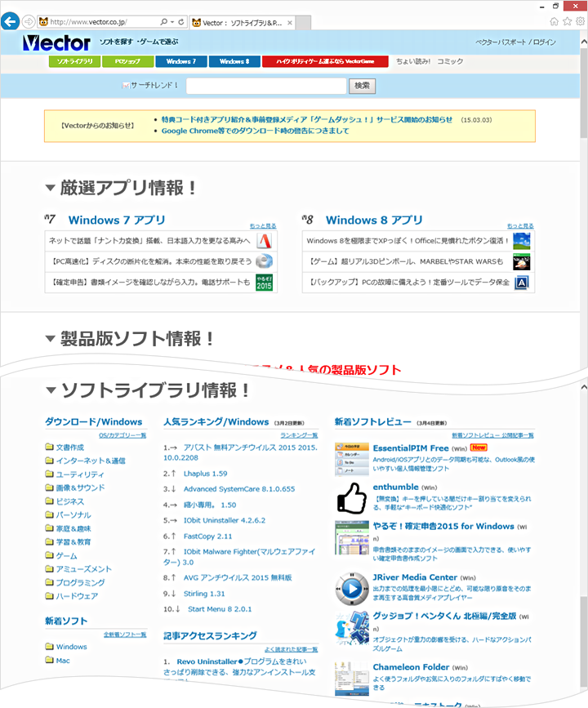Viewport: 588px width, 708px height.
Task: Open the Google Chrome download warning notice
Action: pyautogui.click(x=255, y=131)
